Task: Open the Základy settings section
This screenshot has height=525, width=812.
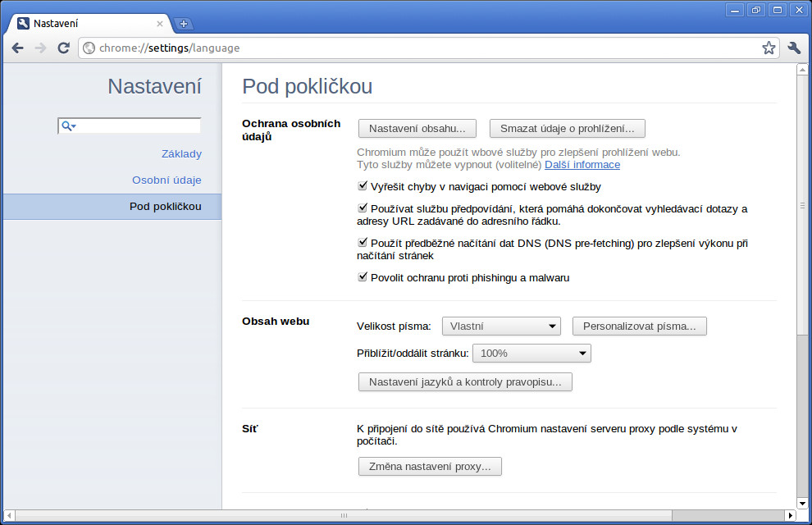Action: 181,153
